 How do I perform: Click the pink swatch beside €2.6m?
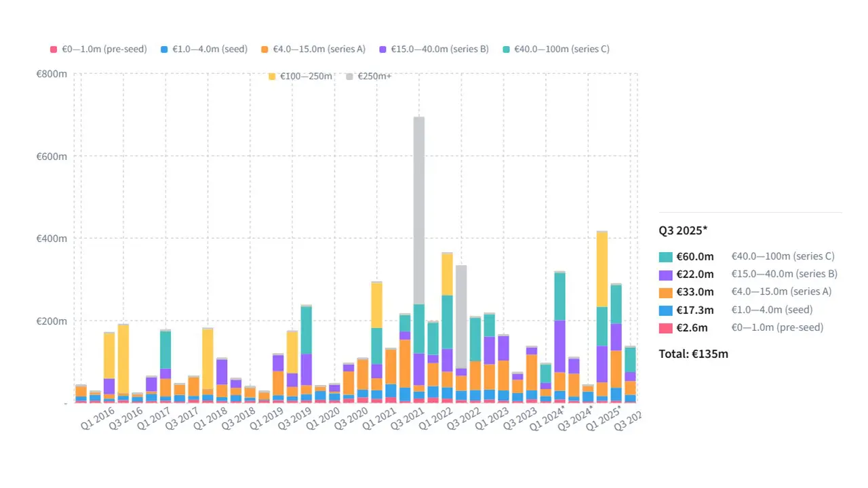[x=666, y=327]
